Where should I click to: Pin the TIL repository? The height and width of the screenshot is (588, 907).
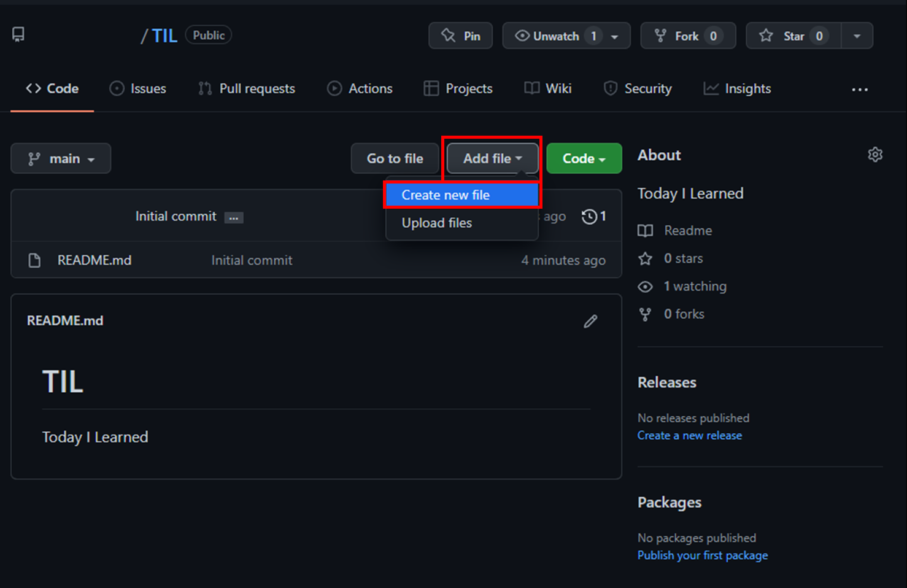click(460, 36)
